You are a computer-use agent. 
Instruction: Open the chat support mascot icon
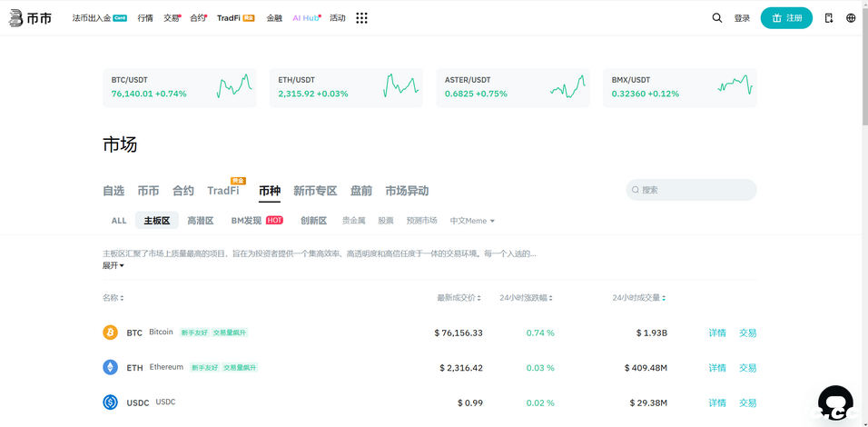(x=835, y=402)
